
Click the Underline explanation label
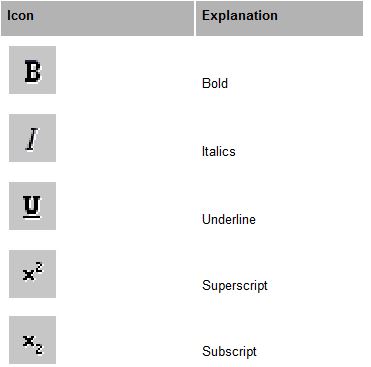tap(229, 219)
